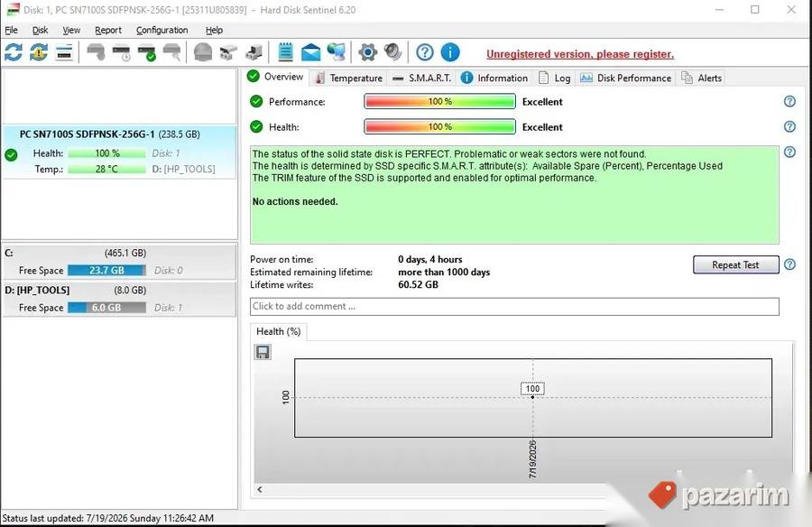Open the Report menu
The width and height of the screenshot is (812, 527).
pos(108,30)
